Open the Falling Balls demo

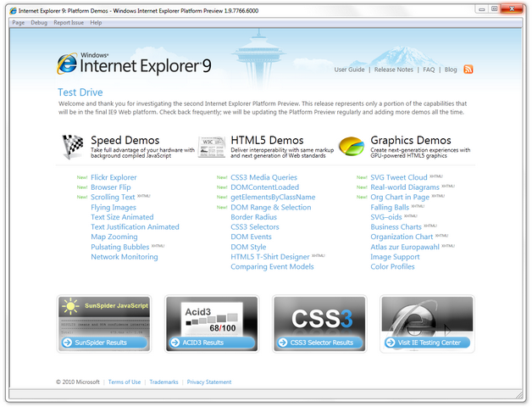click(390, 207)
